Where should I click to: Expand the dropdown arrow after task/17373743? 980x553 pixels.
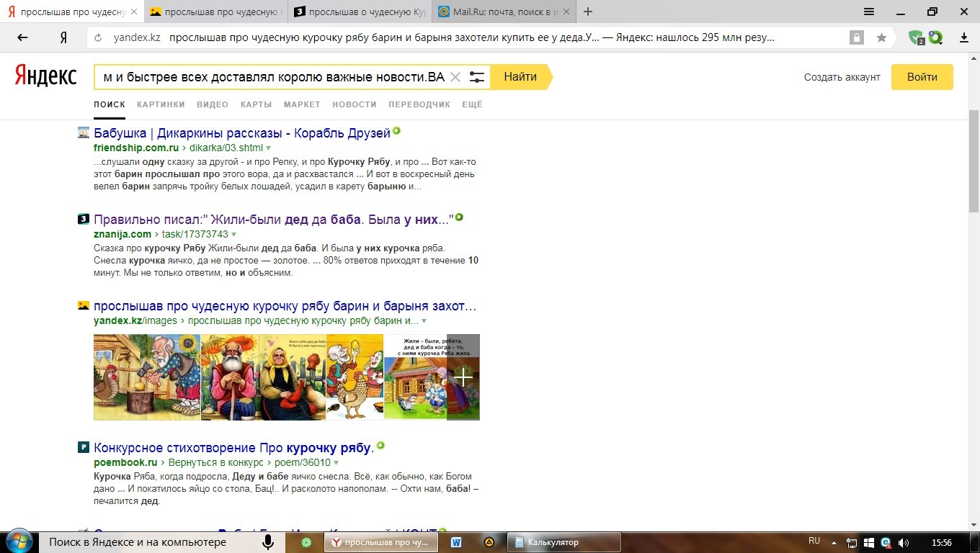pyautogui.click(x=233, y=235)
